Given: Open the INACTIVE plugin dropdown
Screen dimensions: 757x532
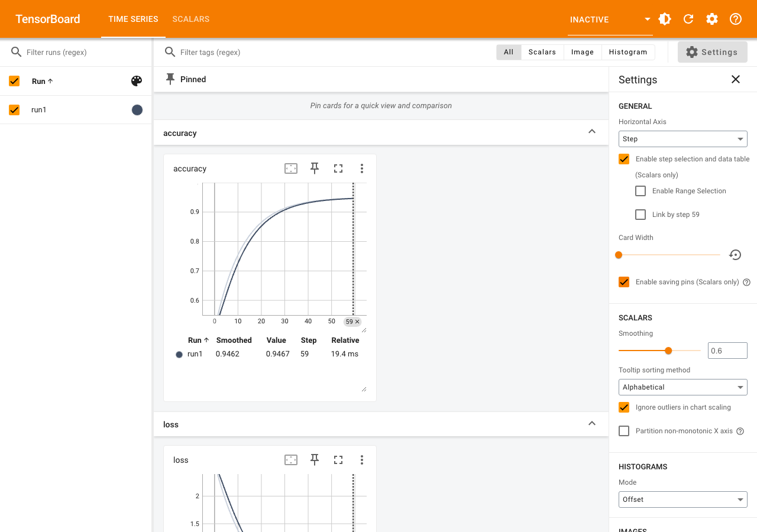Looking at the screenshot, I should (610, 20).
